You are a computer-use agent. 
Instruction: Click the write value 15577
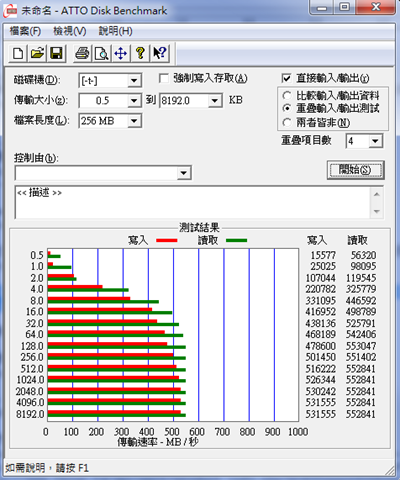323,255
